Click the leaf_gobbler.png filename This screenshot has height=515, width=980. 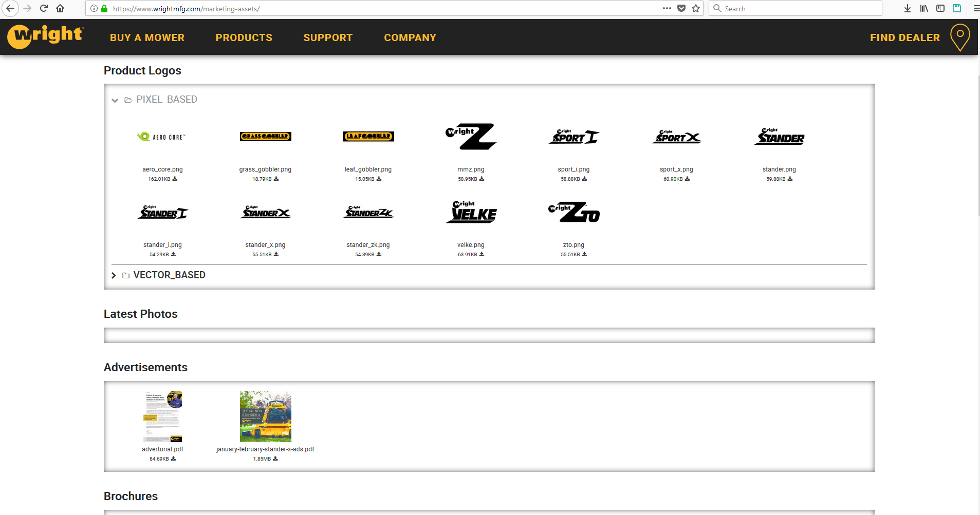point(368,169)
